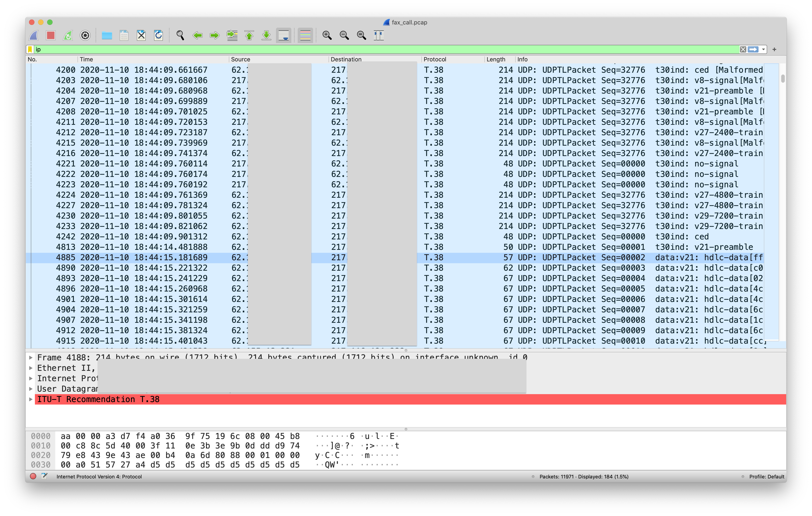Image resolution: width=812 pixels, height=516 pixels.
Task: Open the capture file annotation editor
Action: point(44,477)
